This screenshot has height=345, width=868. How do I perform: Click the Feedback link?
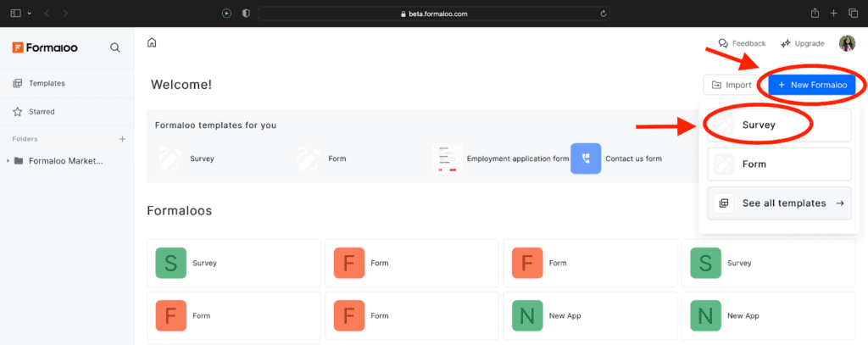[742, 43]
